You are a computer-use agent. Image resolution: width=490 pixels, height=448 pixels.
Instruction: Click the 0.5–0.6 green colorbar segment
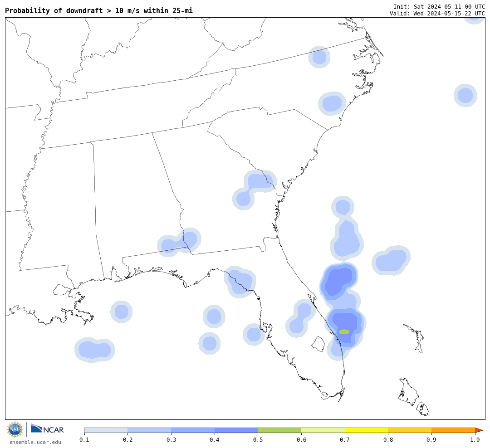(279, 430)
